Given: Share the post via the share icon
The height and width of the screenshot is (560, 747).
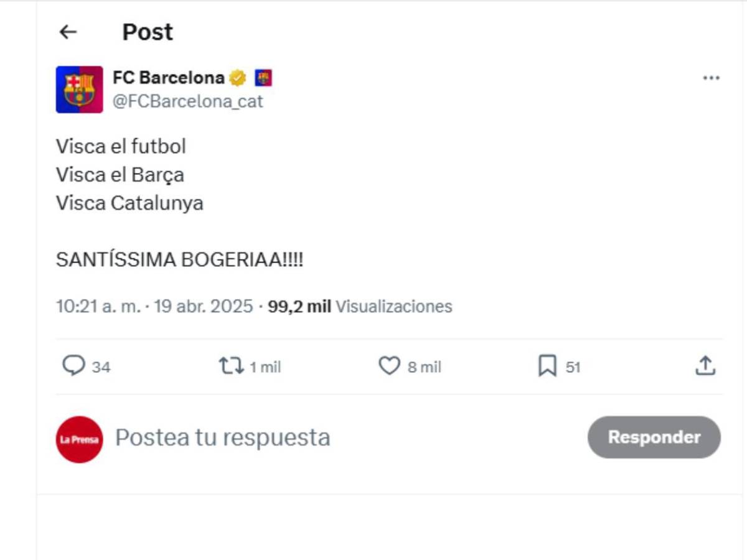Looking at the screenshot, I should 705,366.
